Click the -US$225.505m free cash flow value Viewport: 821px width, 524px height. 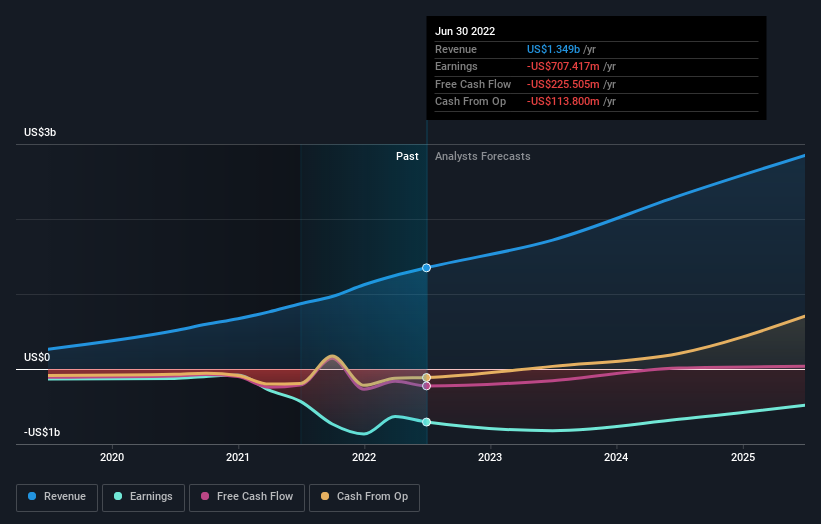click(563, 84)
